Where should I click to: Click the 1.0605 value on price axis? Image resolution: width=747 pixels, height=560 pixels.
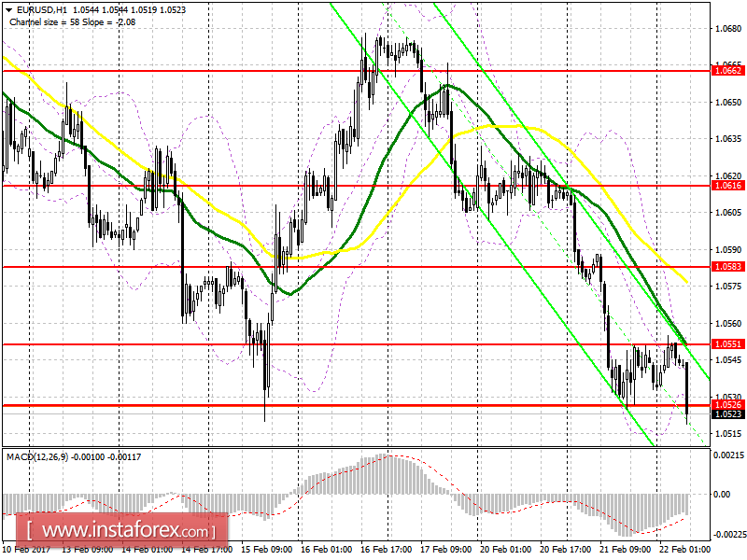click(x=728, y=213)
